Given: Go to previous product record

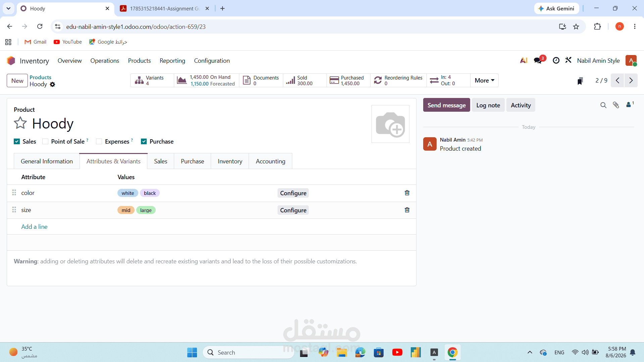Looking at the screenshot, I should (x=617, y=81).
